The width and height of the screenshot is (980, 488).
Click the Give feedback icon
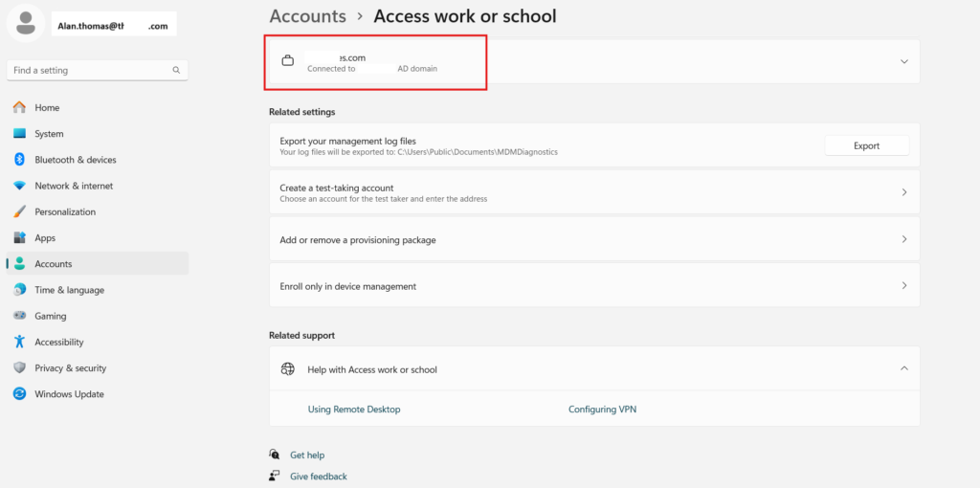[275, 476]
